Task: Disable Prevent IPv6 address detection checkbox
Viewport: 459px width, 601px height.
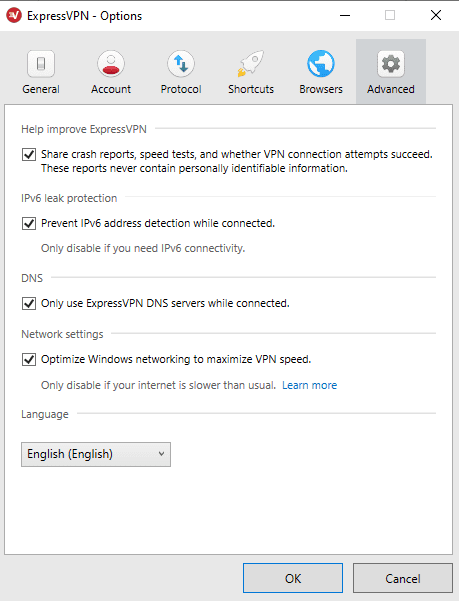Action: click(x=29, y=223)
